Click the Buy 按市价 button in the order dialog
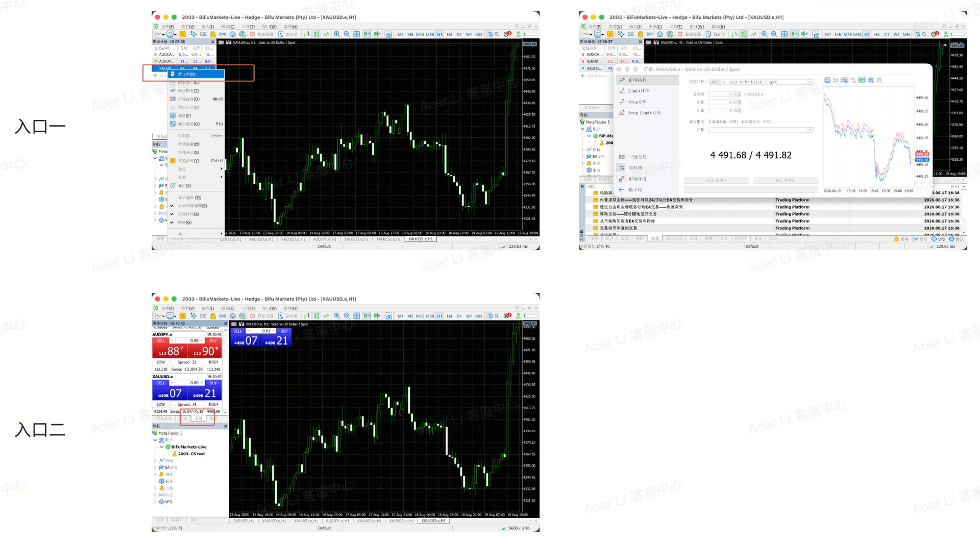980x544 pixels. (x=786, y=181)
